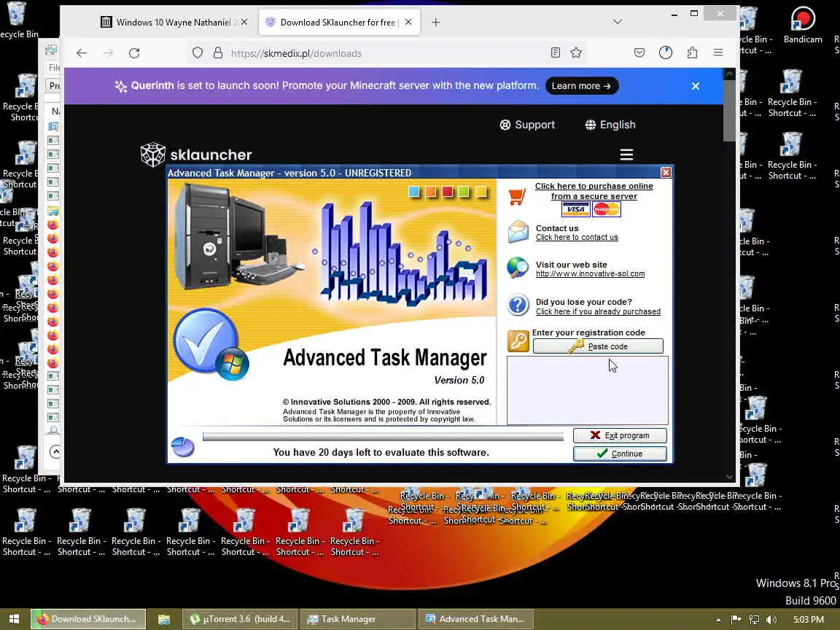Click the evaluation days progress bar

tap(383, 437)
